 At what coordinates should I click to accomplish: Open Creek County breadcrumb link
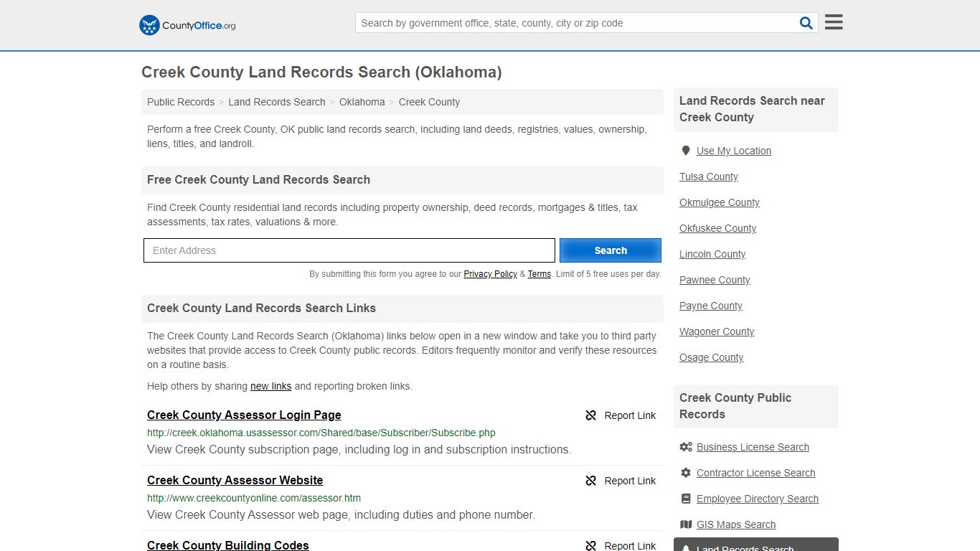[x=429, y=102]
